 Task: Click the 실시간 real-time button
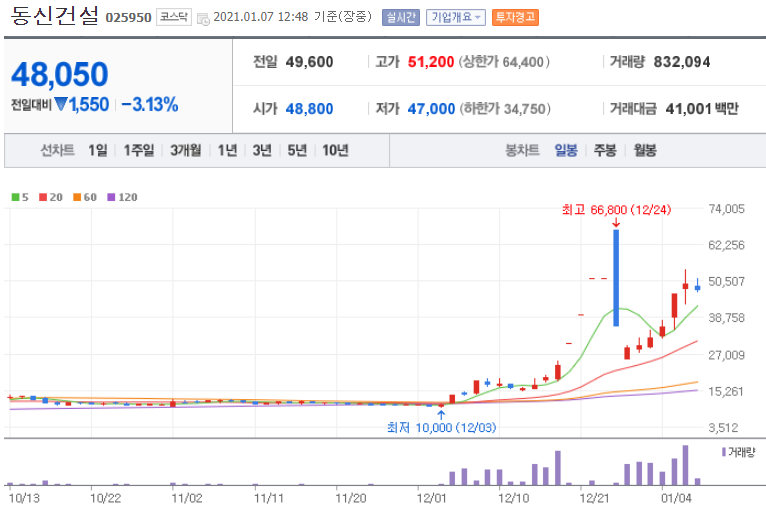click(401, 18)
